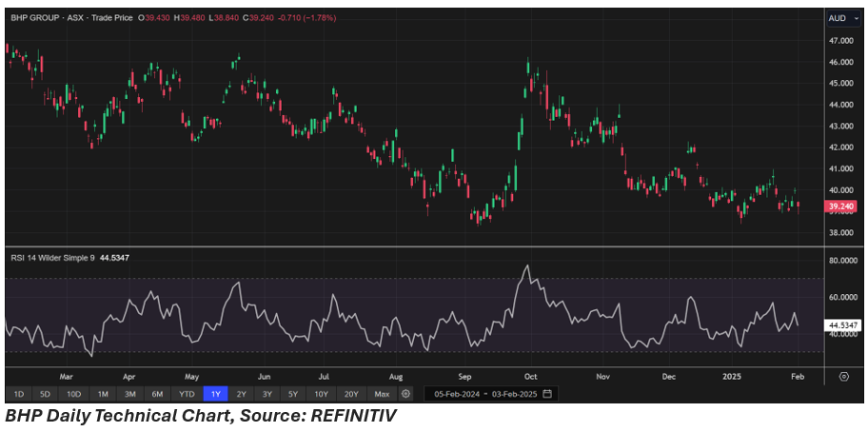868x432 pixels.
Task: Click the BHP GROUP · ASX · Trade Price title
Action: coord(72,18)
